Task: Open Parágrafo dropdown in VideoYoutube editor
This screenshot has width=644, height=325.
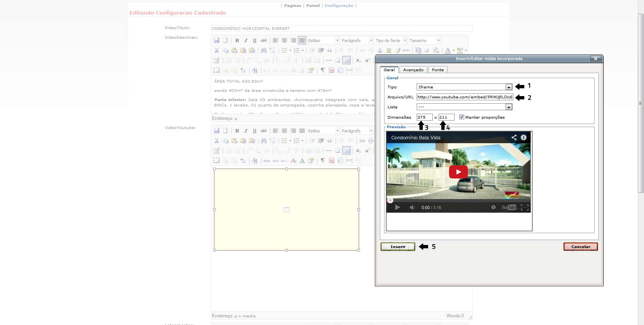Action: 357,131
